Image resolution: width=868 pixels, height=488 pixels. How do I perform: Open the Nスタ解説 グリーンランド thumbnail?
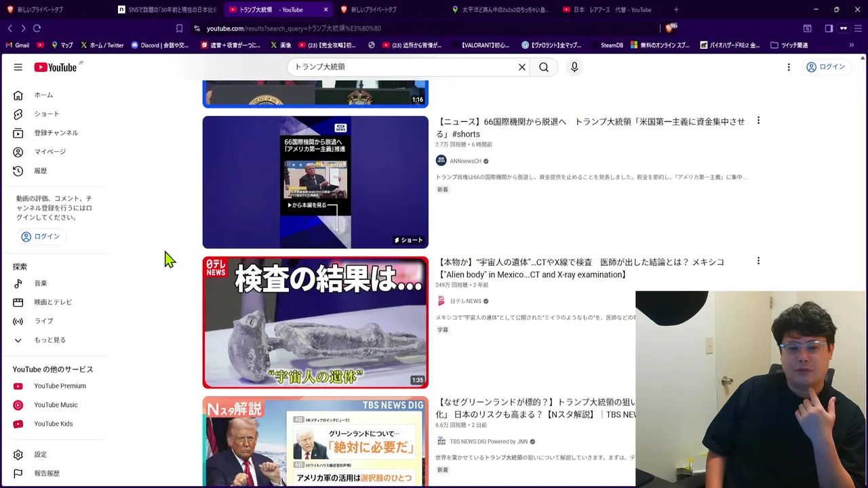(x=315, y=442)
